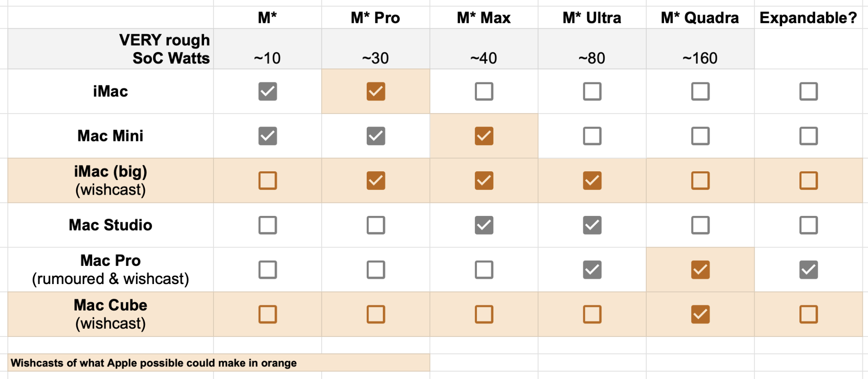The image size is (868, 379).
Task: Select the Expandable? column header cell
Action: pyautogui.click(x=809, y=18)
